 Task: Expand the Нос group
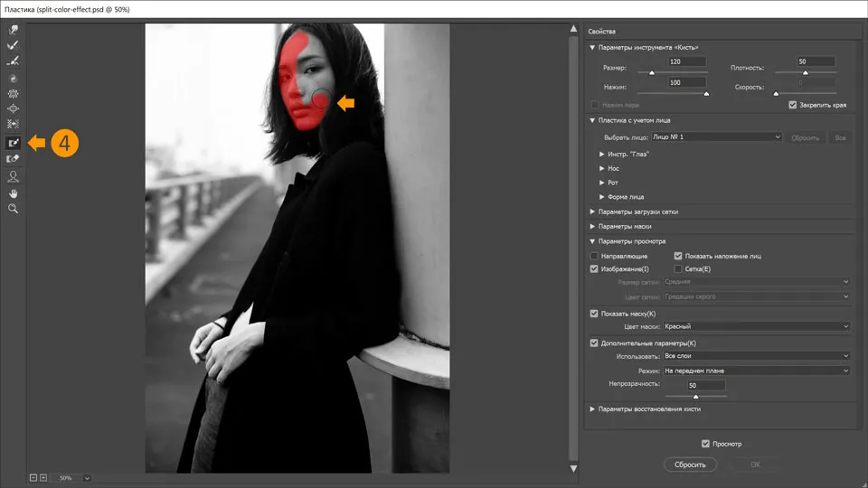[x=602, y=168]
